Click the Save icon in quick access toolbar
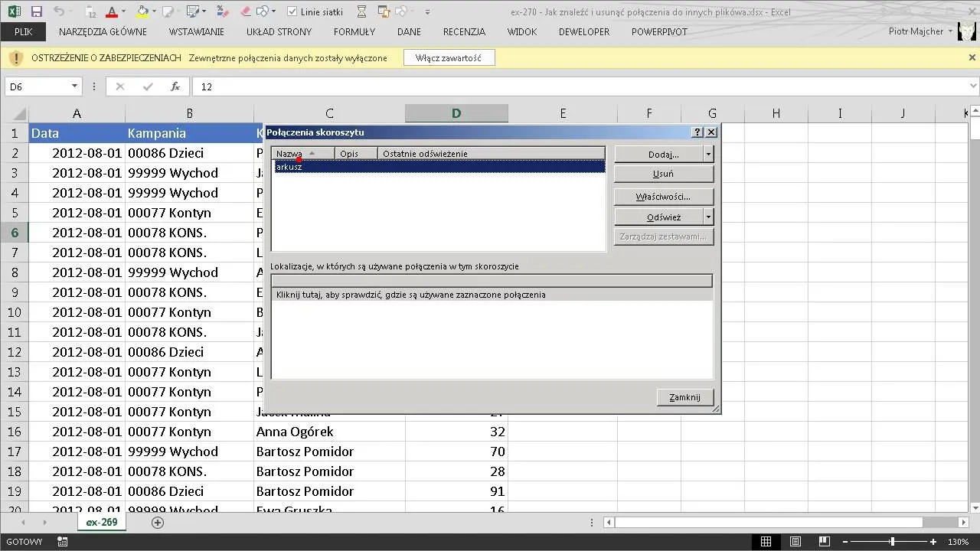 37,12
